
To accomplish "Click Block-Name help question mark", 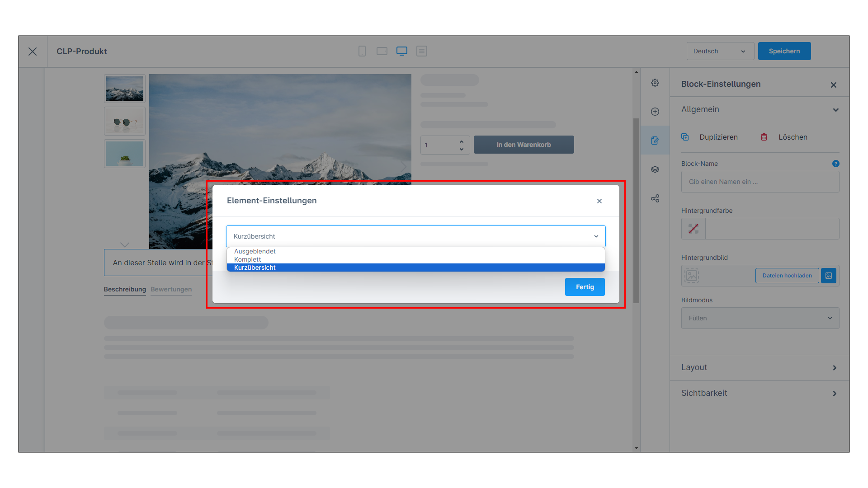I will (836, 164).
